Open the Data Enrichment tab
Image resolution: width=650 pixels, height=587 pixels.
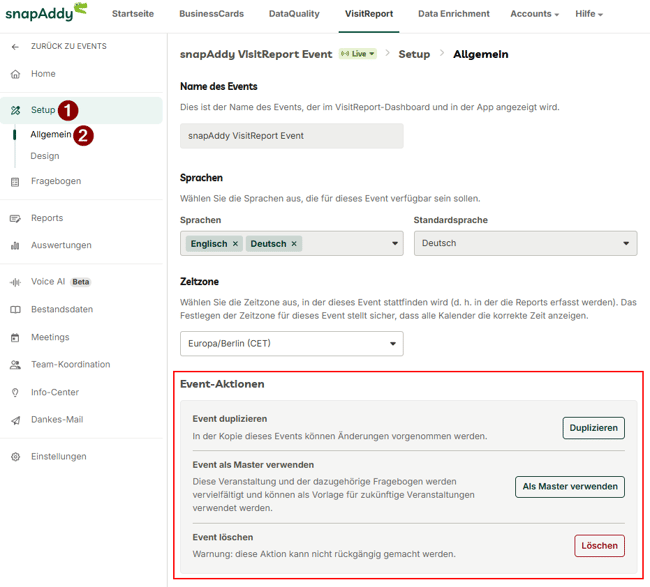coord(454,14)
